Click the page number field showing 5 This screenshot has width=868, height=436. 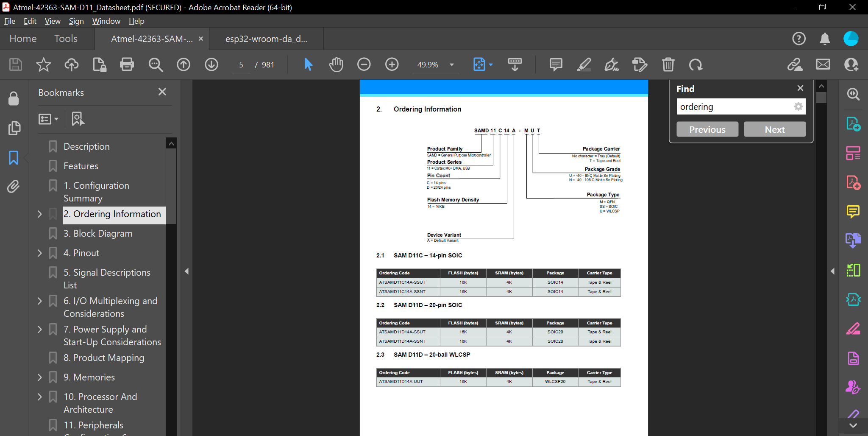coord(241,65)
